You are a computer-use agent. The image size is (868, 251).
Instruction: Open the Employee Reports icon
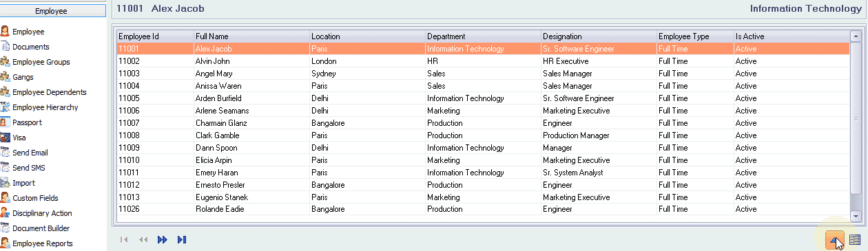click(6, 243)
